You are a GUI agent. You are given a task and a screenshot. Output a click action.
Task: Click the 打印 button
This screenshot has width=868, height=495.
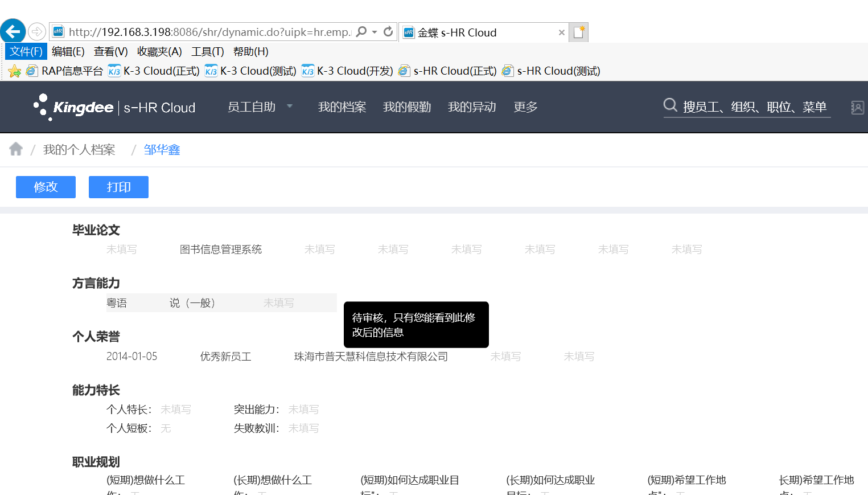pyautogui.click(x=118, y=187)
